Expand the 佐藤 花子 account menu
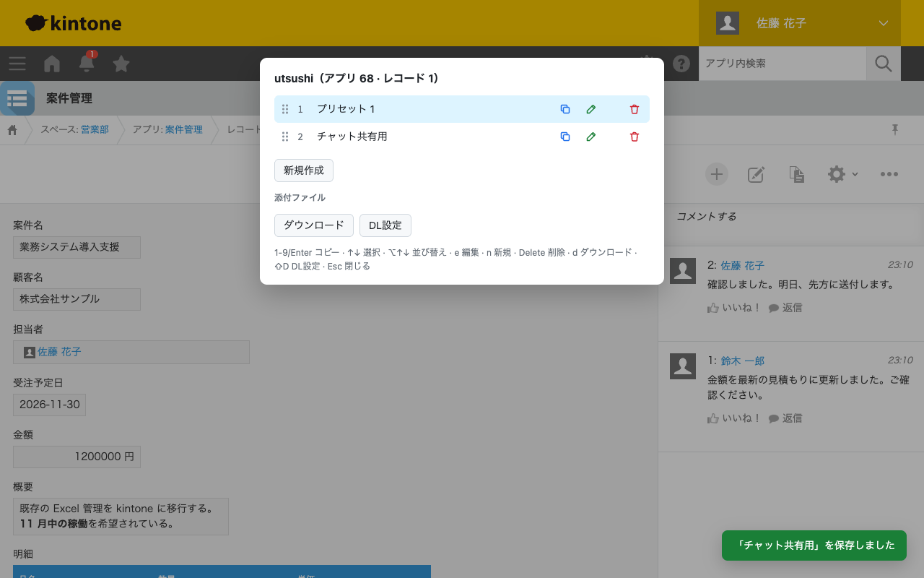 point(800,23)
